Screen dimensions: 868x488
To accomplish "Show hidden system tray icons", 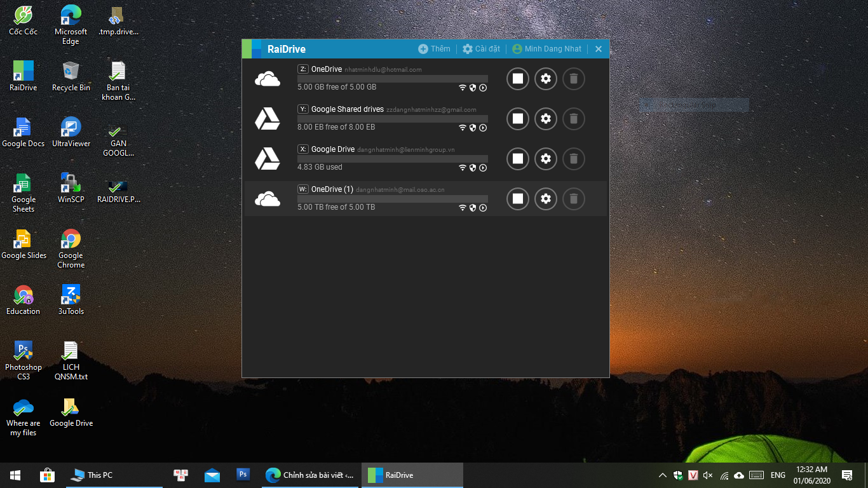I will point(663,475).
